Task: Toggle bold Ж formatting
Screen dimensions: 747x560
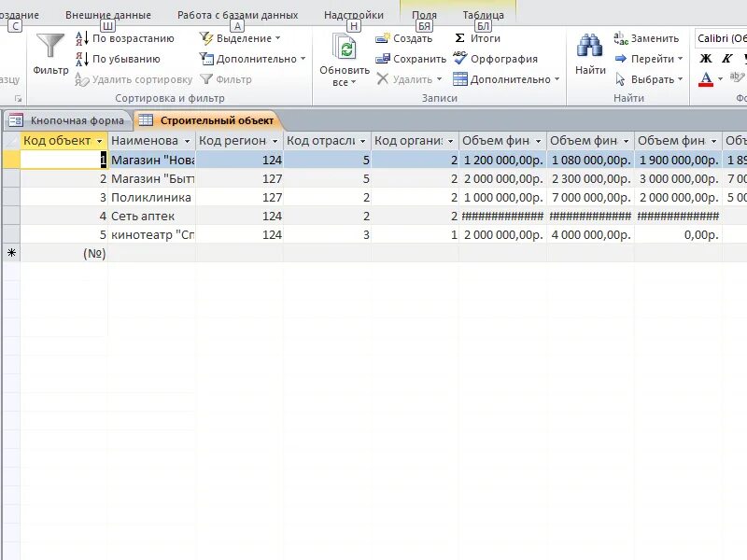Action: [x=706, y=59]
